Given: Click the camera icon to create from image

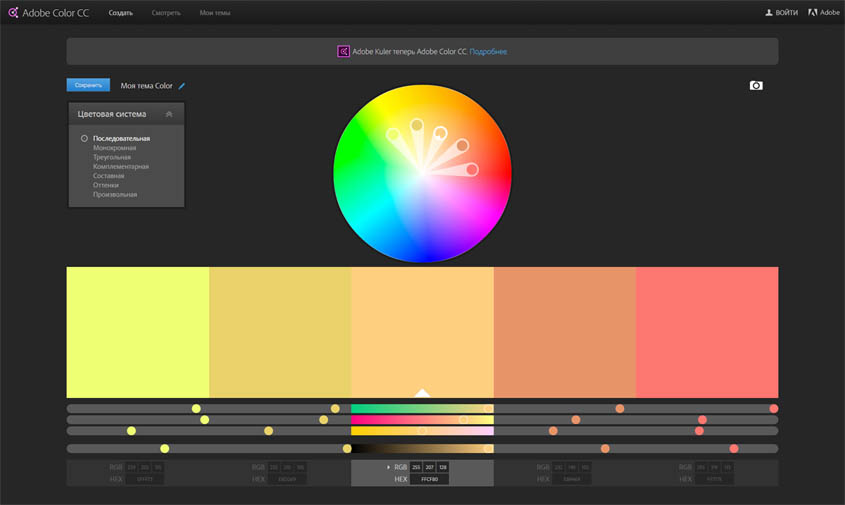Looking at the screenshot, I should click(x=756, y=85).
